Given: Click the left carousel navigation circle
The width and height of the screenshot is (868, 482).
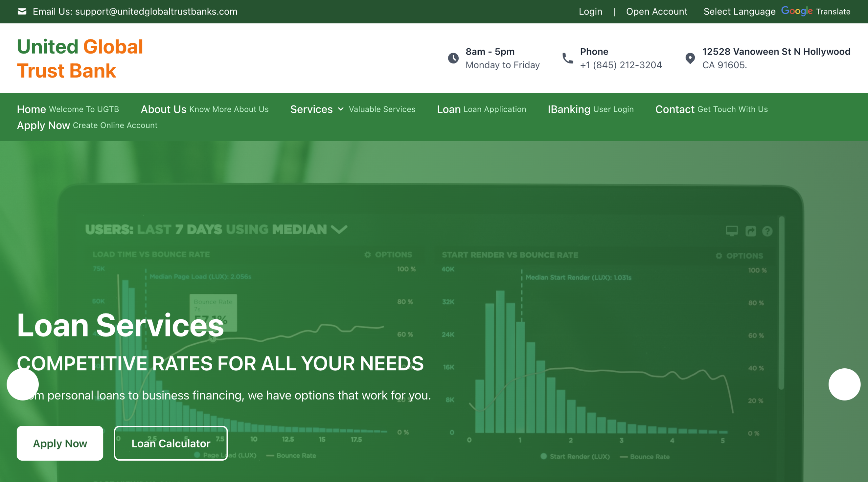Looking at the screenshot, I should click(x=23, y=385).
